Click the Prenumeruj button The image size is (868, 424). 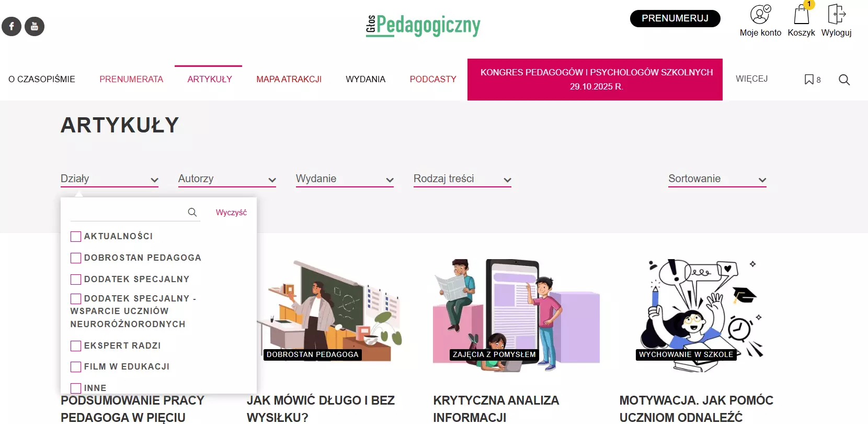tap(675, 18)
